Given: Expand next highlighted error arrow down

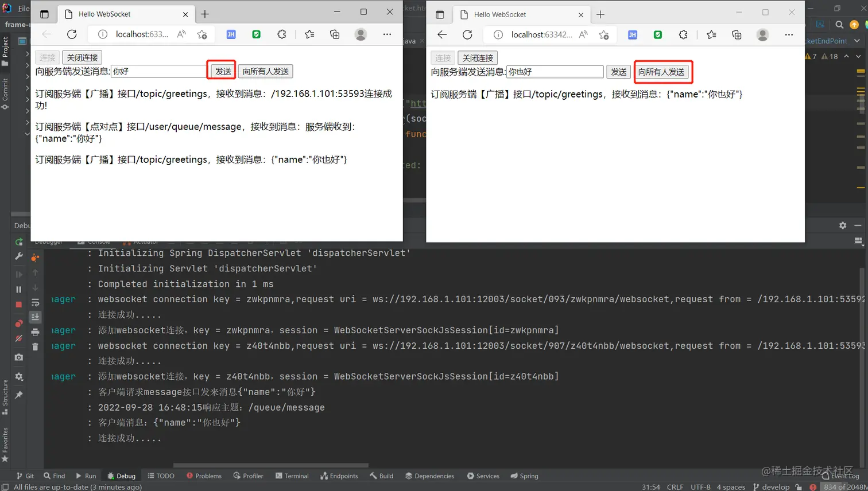Looking at the screenshot, I should (858, 56).
